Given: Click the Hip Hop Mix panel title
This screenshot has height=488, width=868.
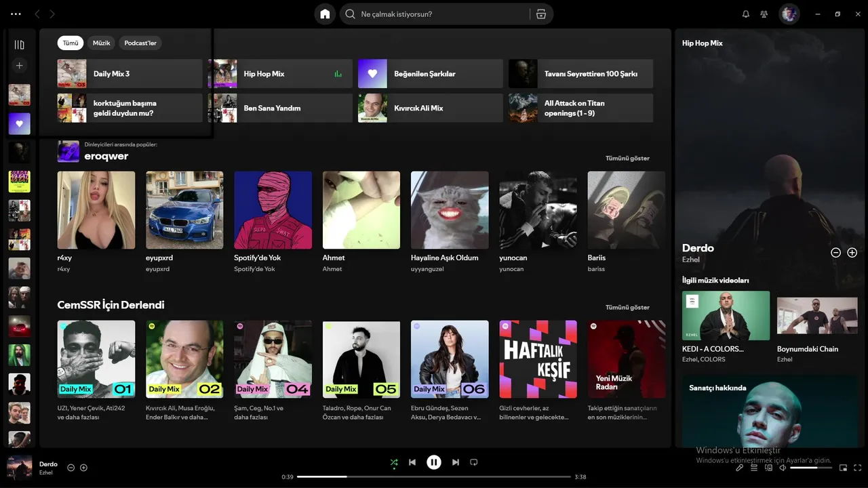Looking at the screenshot, I should click(x=703, y=43).
